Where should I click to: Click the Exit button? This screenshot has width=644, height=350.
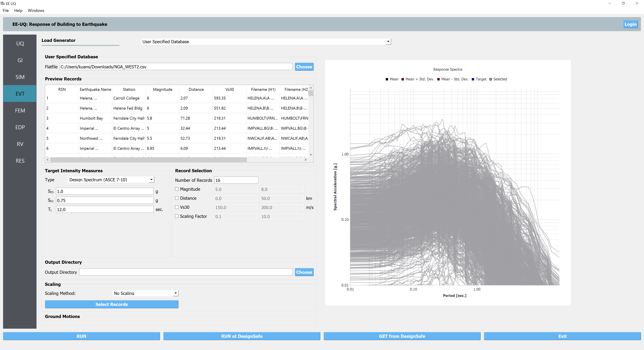562,336
